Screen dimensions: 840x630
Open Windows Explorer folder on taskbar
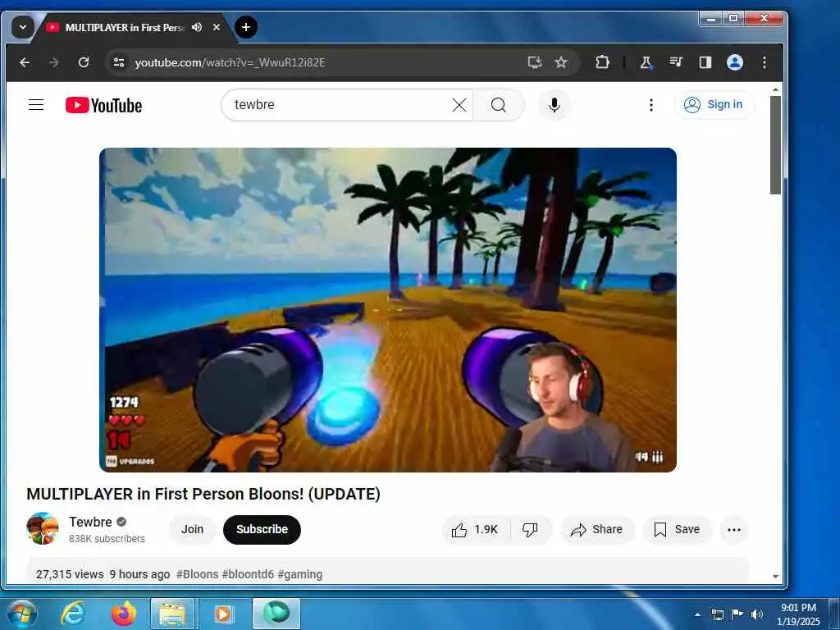tap(172, 614)
